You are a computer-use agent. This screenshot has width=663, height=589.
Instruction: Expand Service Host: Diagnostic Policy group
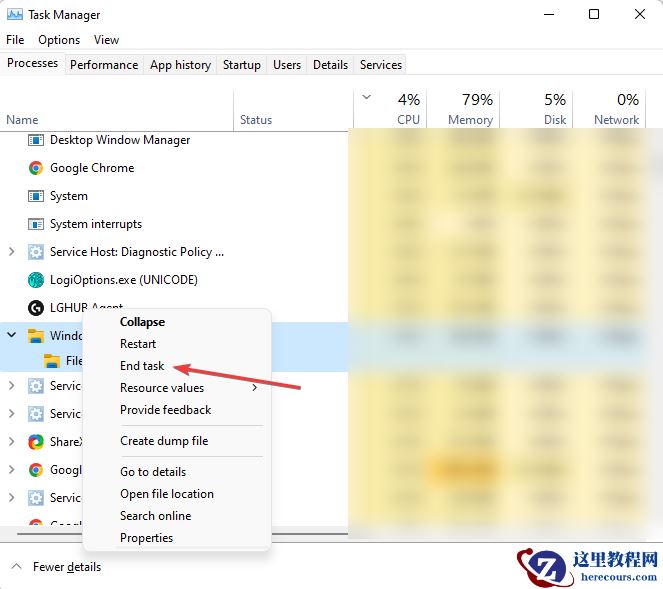[12, 252]
